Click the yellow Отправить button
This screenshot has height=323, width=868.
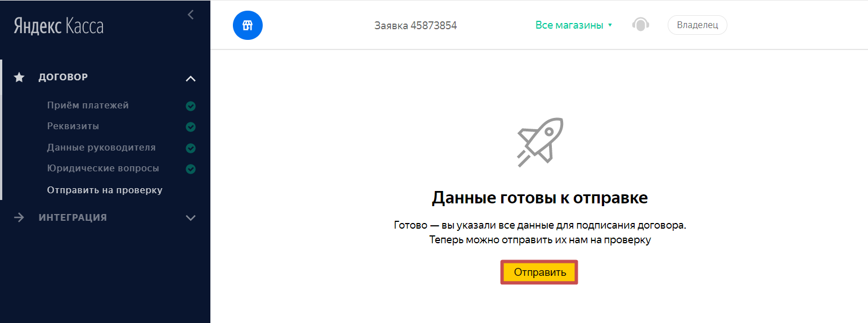tap(539, 272)
